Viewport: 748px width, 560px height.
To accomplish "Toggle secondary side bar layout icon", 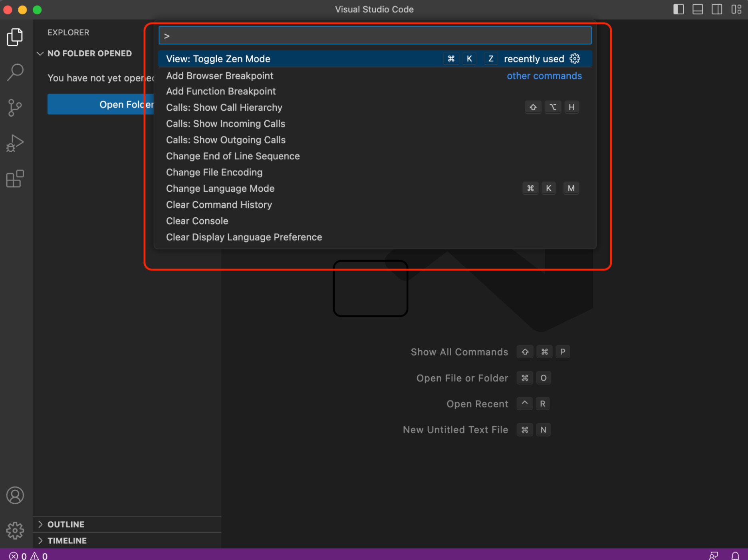I will [716, 9].
